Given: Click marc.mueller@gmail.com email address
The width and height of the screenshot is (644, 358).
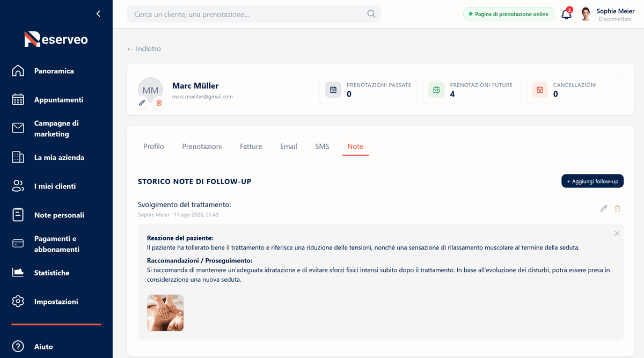Looking at the screenshot, I should point(202,97).
